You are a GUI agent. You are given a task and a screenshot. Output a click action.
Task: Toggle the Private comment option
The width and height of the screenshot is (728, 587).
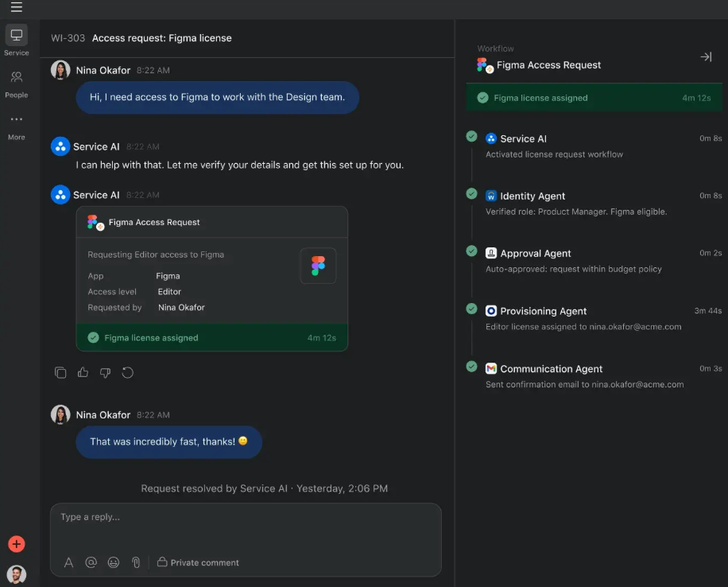[198, 562]
